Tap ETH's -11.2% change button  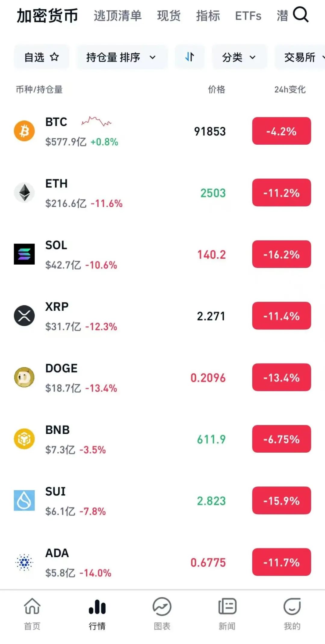[x=281, y=193]
